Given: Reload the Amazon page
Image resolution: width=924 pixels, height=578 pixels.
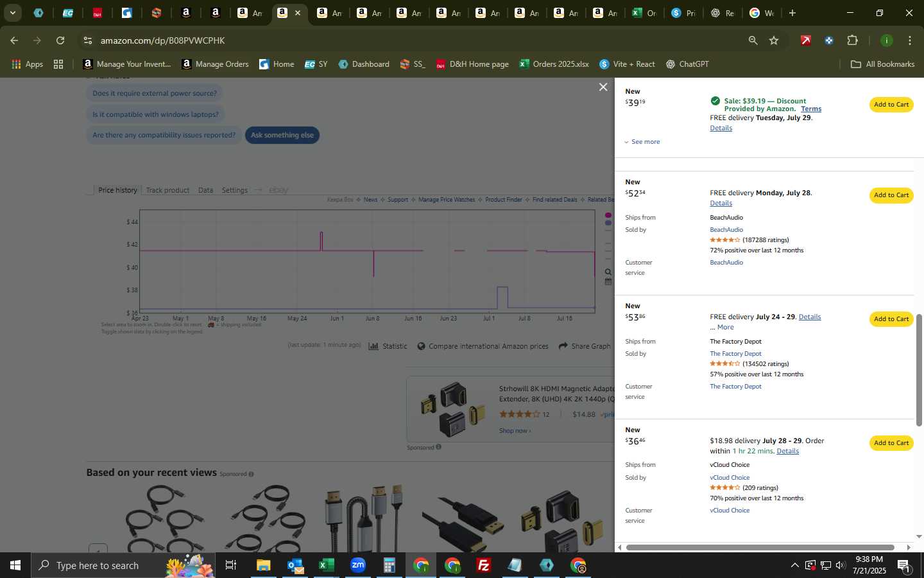Looking at the screenshot, I should [60, 40].
